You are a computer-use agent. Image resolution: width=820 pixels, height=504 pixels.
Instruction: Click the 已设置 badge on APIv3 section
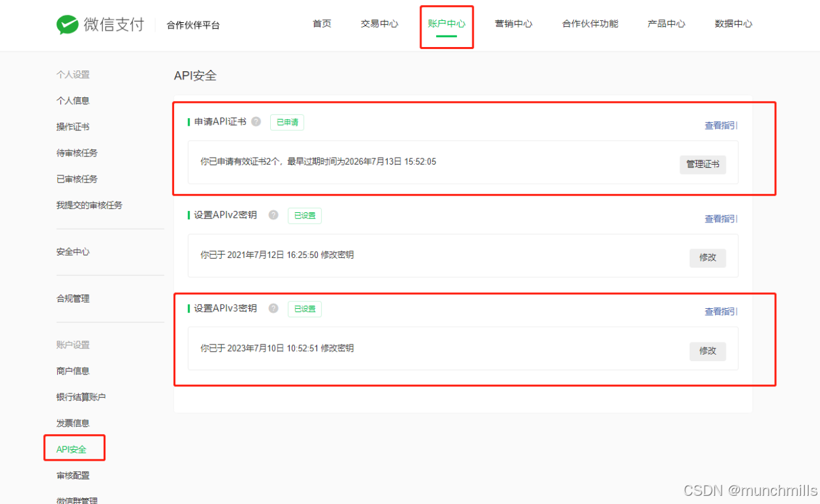304,309
